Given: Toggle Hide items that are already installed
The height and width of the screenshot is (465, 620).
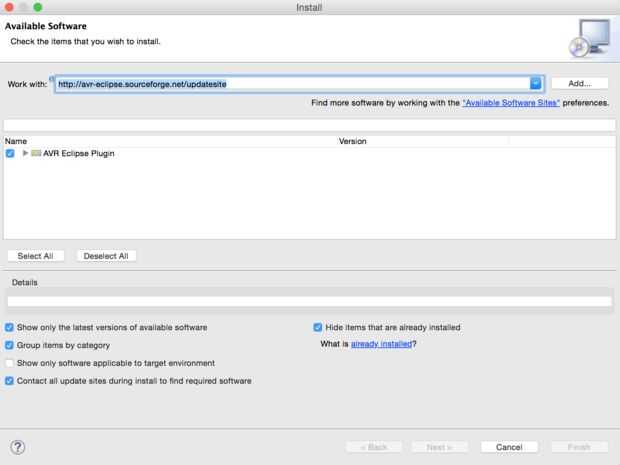Looking at the screenshot, I should click(x=318, y=327).
